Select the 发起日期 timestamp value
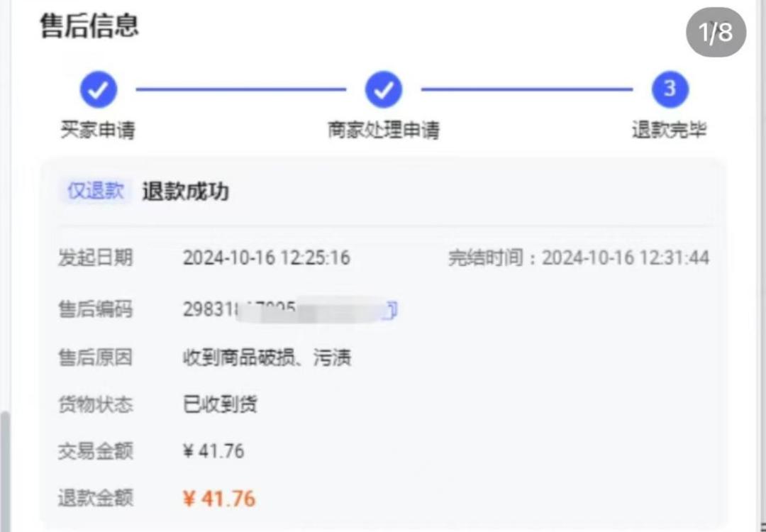This screenshot has height=532, width=766. (266, 258)
